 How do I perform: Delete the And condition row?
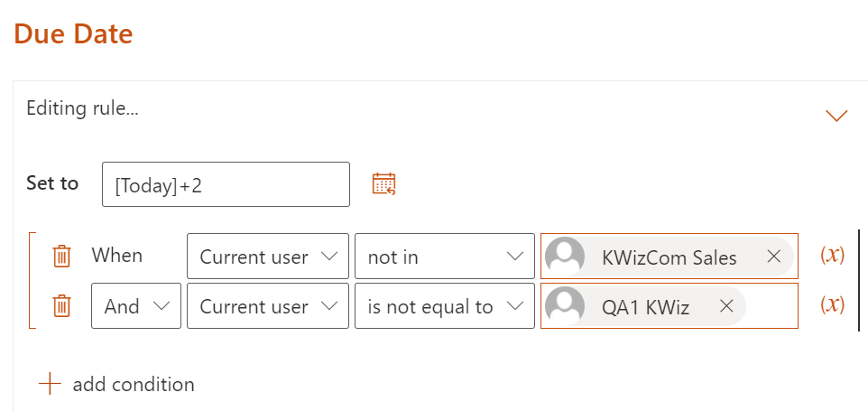tap(61, 306)
